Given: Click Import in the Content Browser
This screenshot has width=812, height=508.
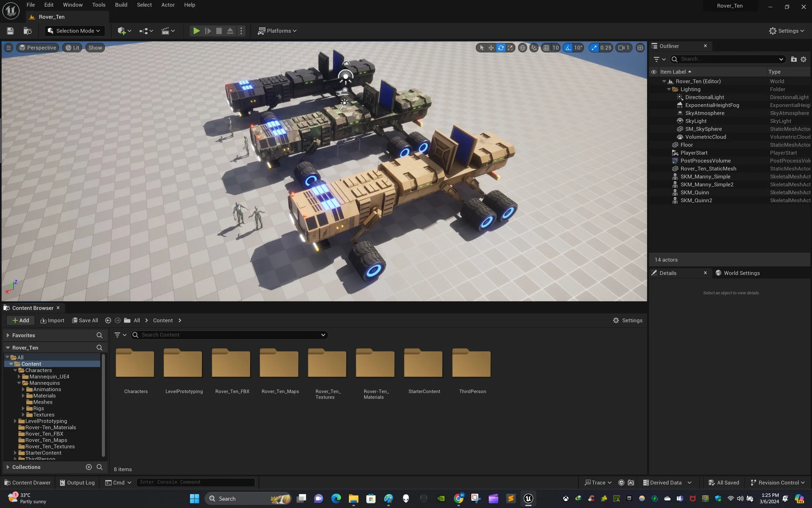Looking at the screenshot, I should tap(52, 321).
